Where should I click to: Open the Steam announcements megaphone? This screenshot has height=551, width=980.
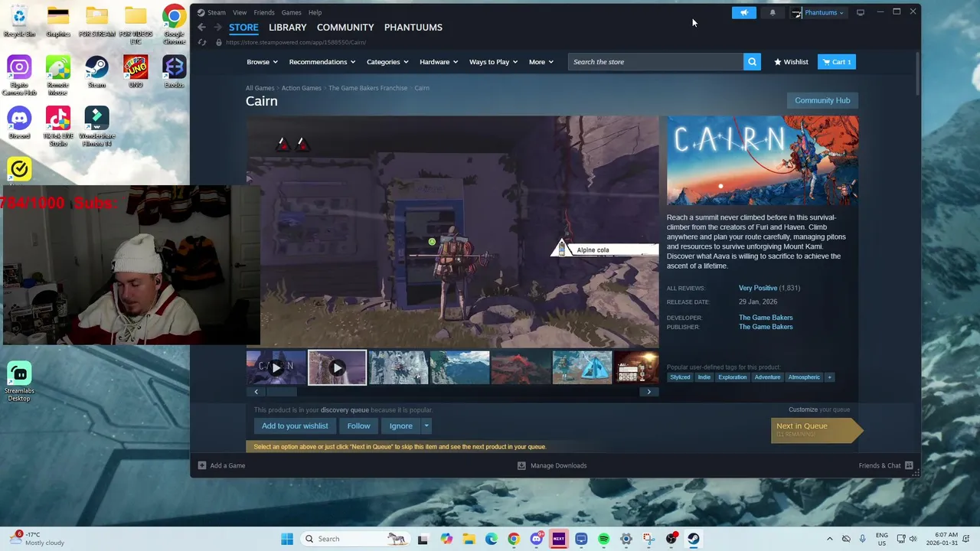pyautogui.click(x=743, y=12)
